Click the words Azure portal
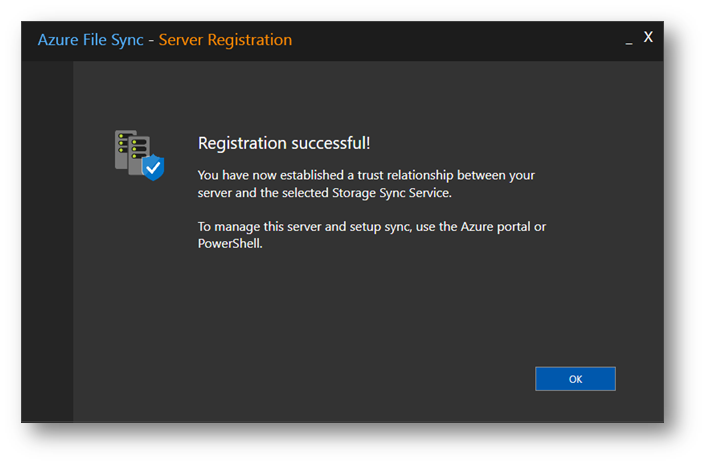The image size is (706, 465). pyautogui.click(x=495, y=226)
